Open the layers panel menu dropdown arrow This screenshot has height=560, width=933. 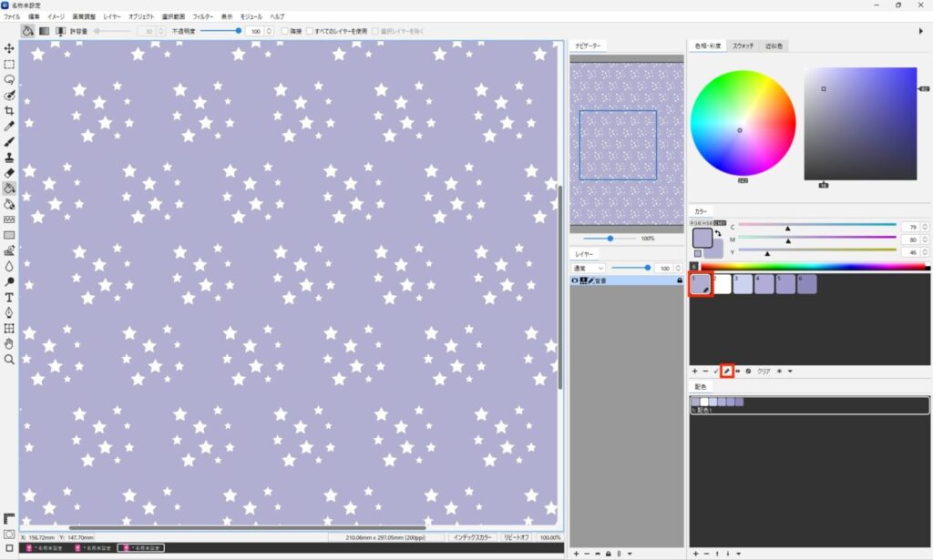coord(630,554)
